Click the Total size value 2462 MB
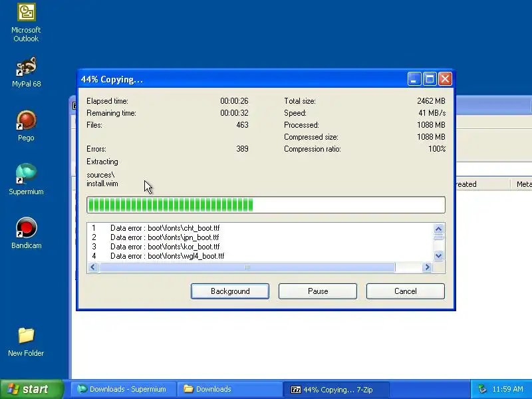The image size is (532, 399). point(431,101)
